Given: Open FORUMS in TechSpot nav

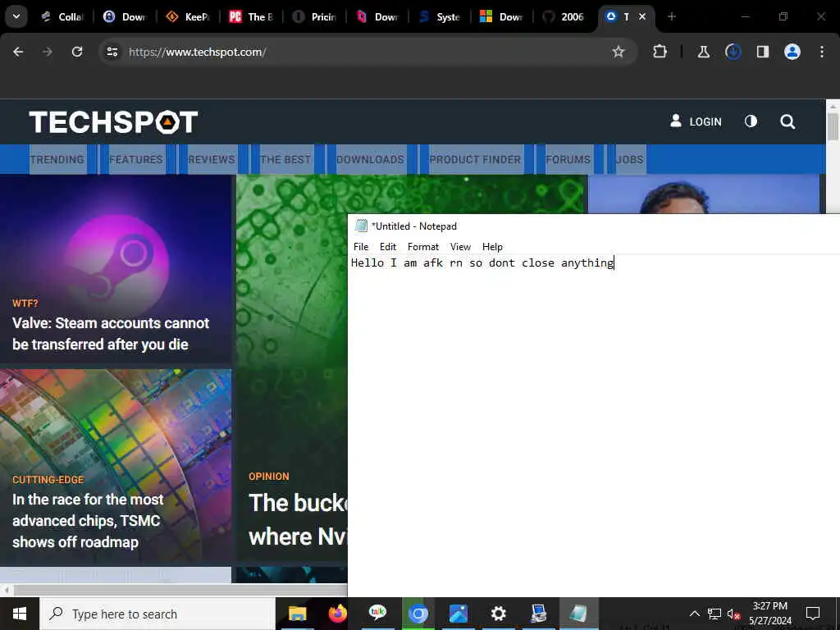Looking at the screenshot, I should coord(568,160).
